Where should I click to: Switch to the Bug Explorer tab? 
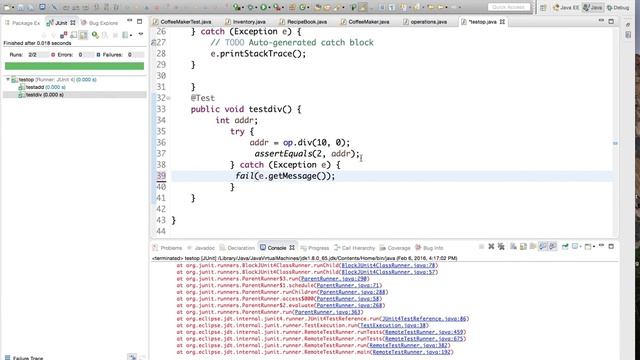click(x=99, y=23)
